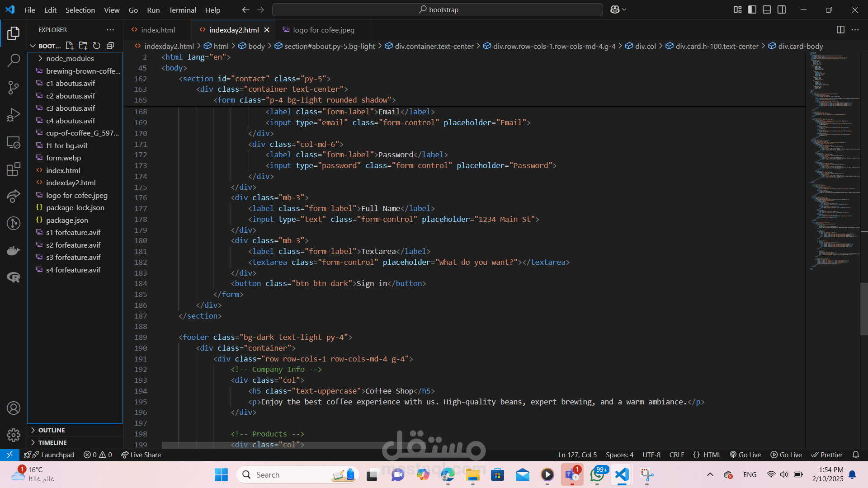Switch to the index.html tab
This screenshot has height=488, width=868.
157,30
